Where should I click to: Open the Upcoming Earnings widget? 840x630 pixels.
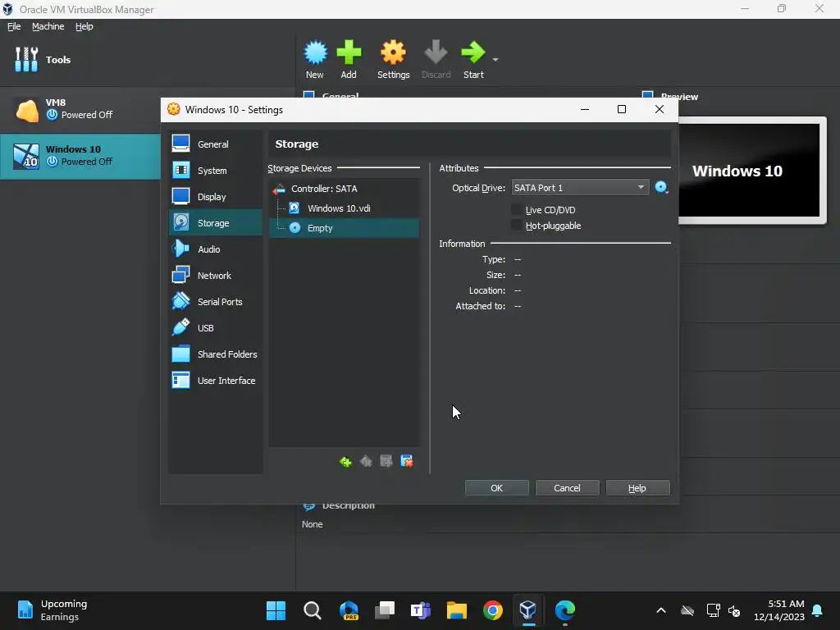point(52,610)
